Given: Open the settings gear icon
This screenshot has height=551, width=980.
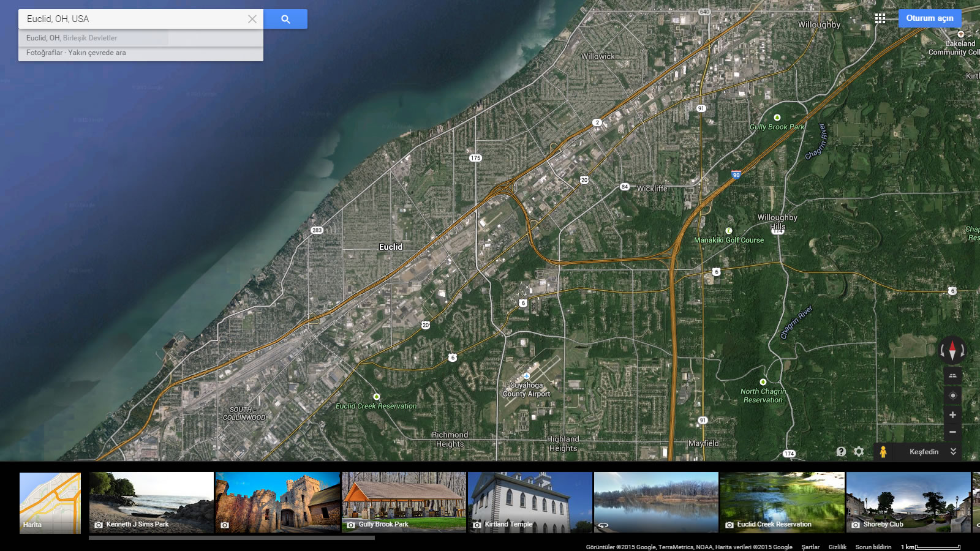Looking at the screenshot, I should click(859, 452).
